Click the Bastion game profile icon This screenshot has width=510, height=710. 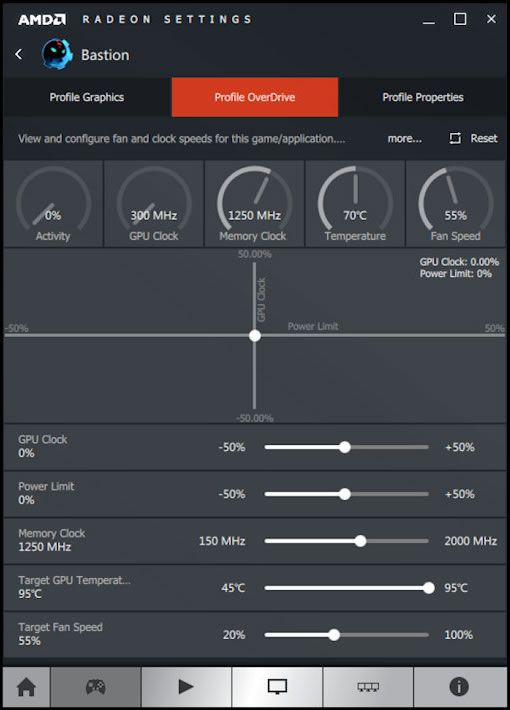57,54
